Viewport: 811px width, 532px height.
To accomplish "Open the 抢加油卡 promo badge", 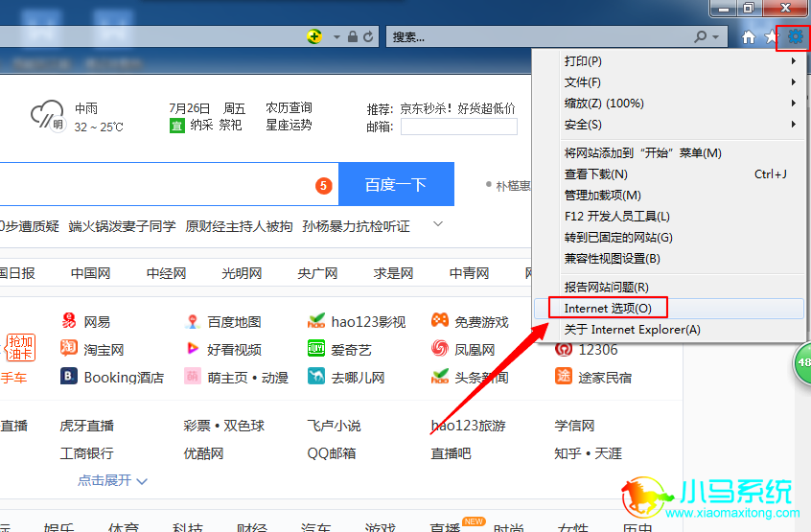I will pyautogui.click(x=20, y=347).
